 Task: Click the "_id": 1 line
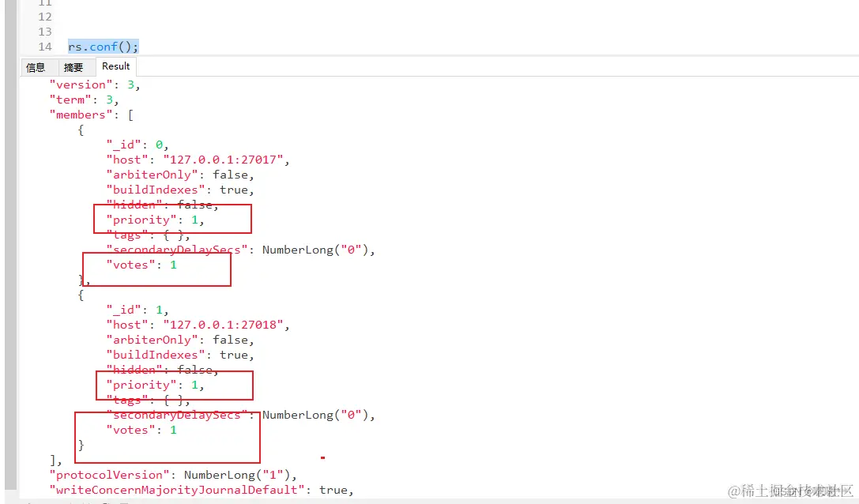(x=138, y=310)
